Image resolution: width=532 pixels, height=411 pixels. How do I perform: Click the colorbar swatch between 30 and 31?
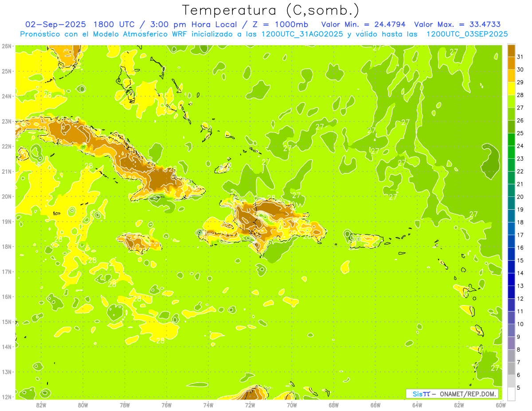point(511,63)
